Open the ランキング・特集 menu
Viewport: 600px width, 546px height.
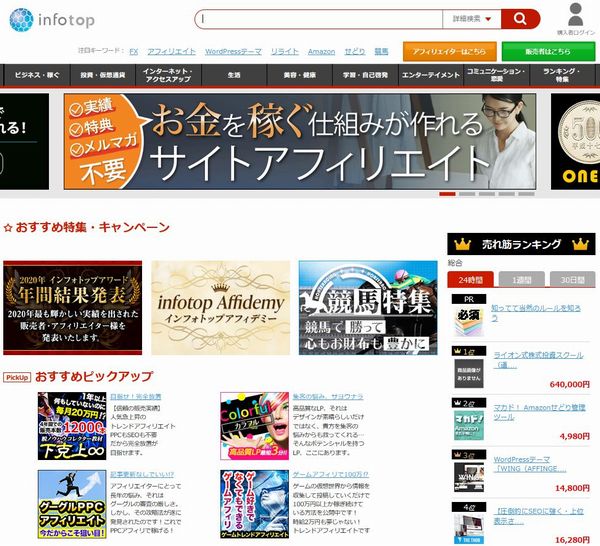562,75
